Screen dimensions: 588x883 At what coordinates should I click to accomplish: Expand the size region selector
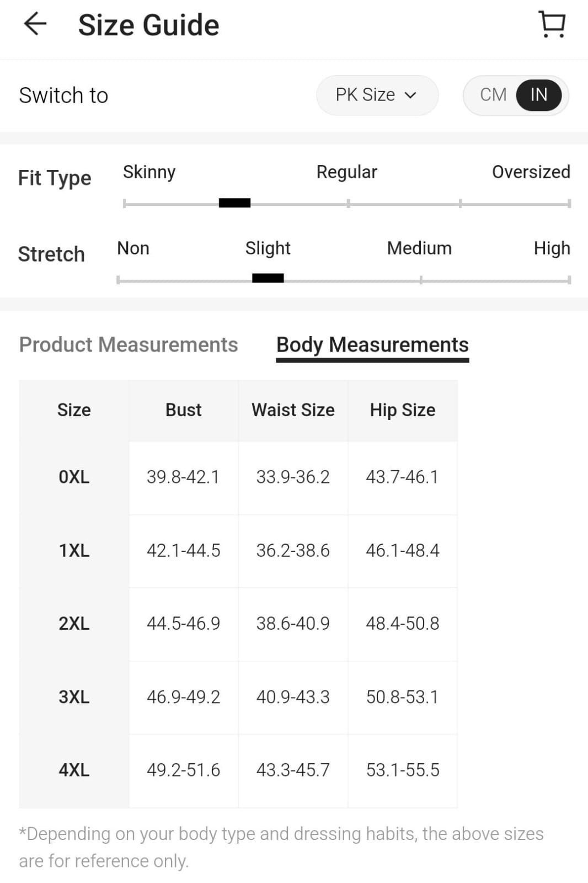(x=377, y=95)
